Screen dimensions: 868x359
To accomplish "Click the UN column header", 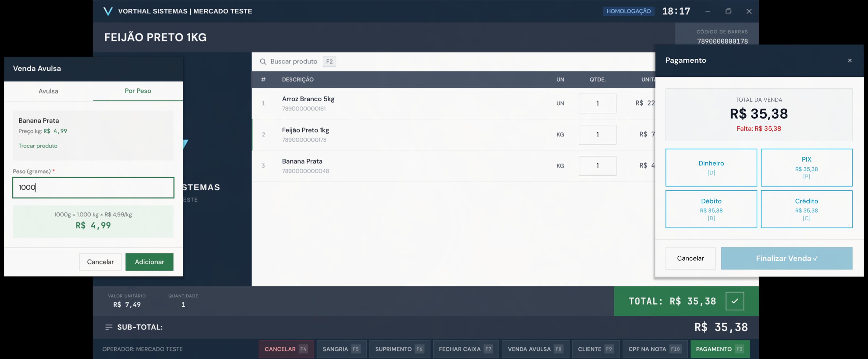I will point(560,80).
